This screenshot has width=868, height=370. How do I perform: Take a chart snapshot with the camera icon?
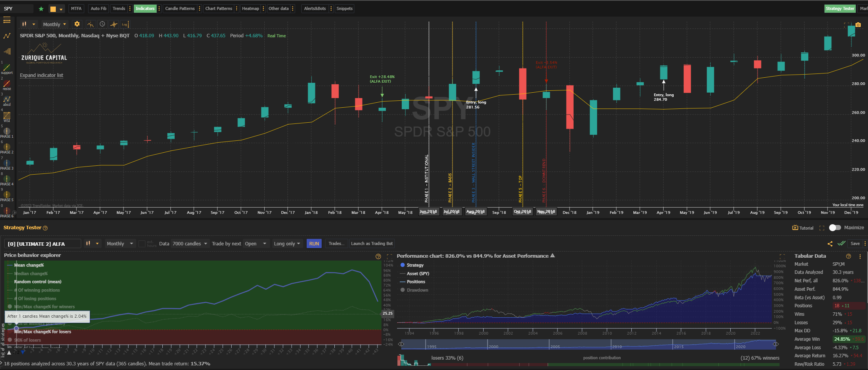pos(858,25)
